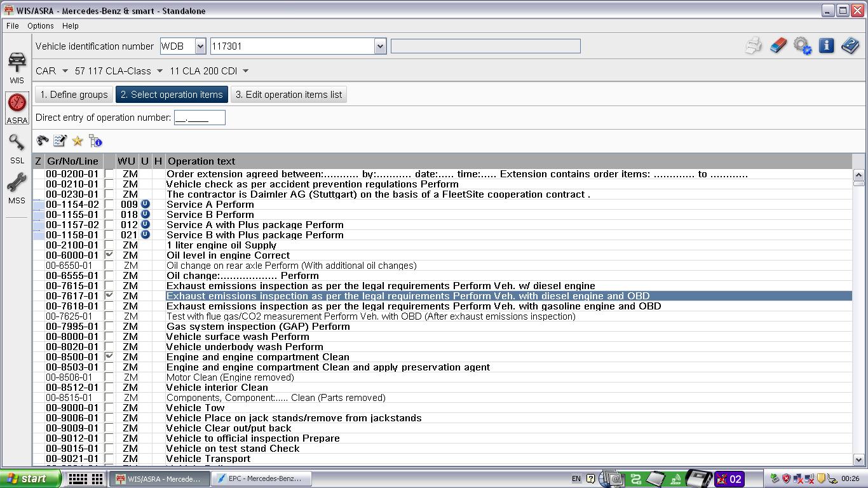Open the File menu
The width and height of the screenshot is (868, 488).
click(13, 25)
